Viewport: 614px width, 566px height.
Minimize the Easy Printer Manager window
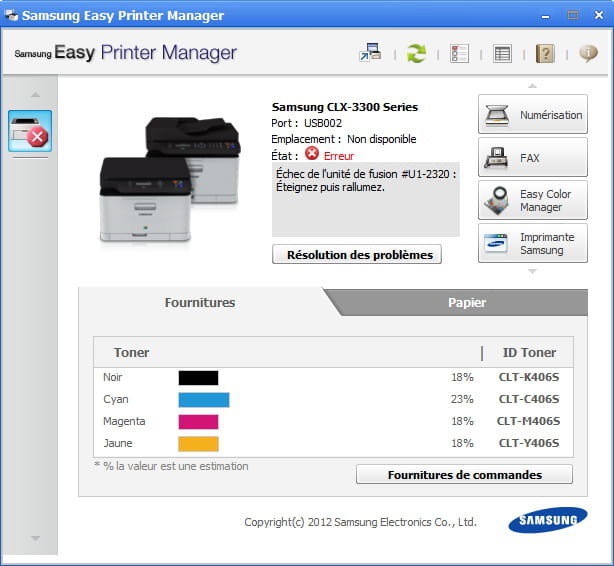[545, 16]
